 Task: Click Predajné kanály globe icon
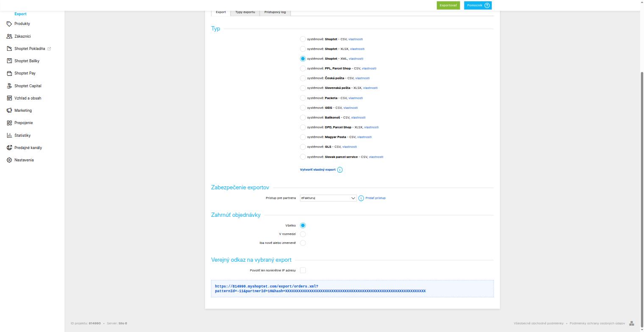pos(9,148)
